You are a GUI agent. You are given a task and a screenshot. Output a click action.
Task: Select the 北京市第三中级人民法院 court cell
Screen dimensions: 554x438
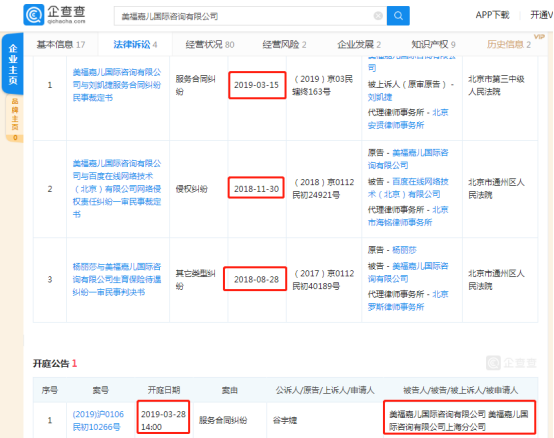pos(496,85)
